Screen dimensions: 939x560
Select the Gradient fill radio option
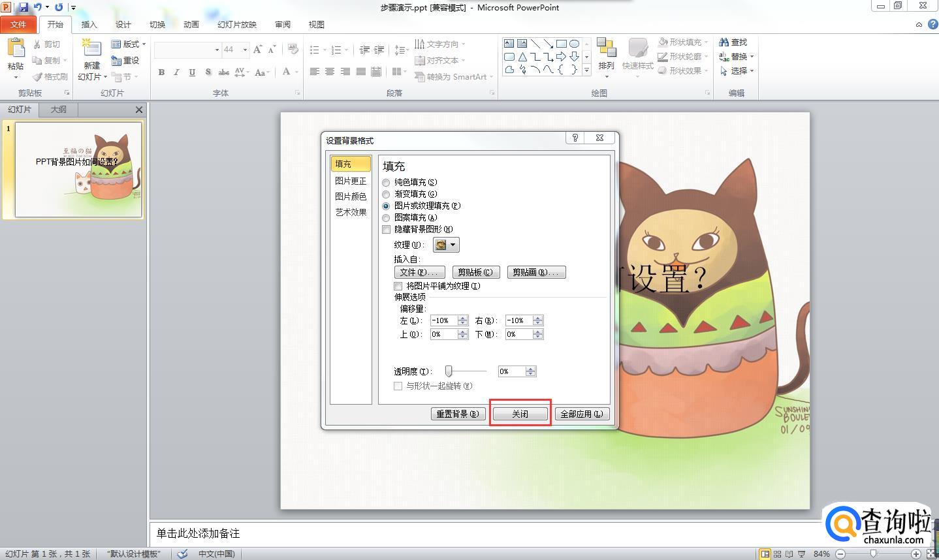[x=386, y=194]
